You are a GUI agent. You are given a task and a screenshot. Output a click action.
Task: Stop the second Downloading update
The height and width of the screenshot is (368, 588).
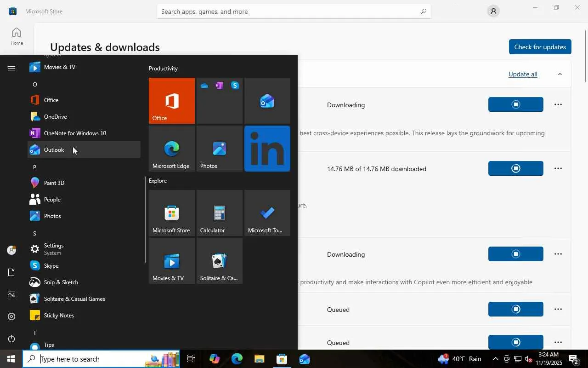(516, 254)
